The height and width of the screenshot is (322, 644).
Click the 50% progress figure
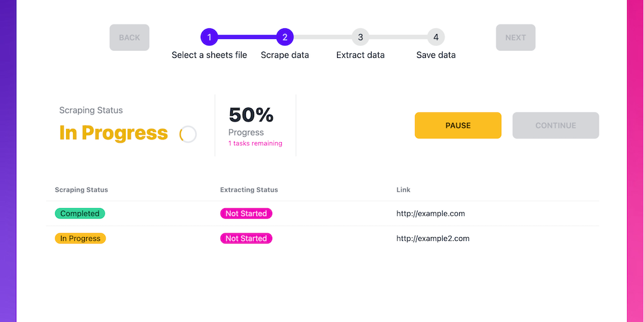click(251, 115)
